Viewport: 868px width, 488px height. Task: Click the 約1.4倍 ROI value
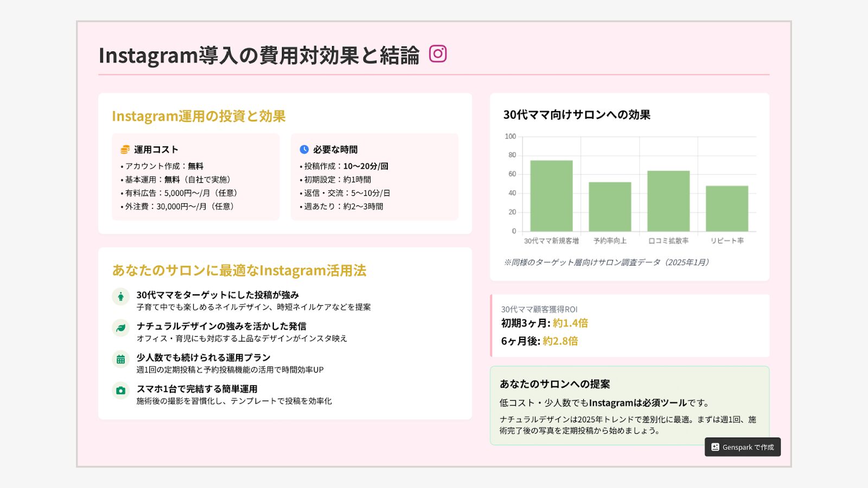click(x=570, y=323)
